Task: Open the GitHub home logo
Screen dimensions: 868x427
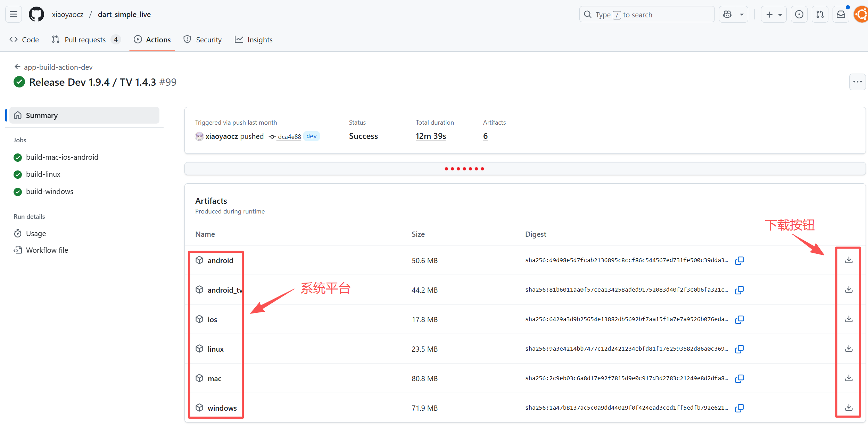Action: (36, 15)
